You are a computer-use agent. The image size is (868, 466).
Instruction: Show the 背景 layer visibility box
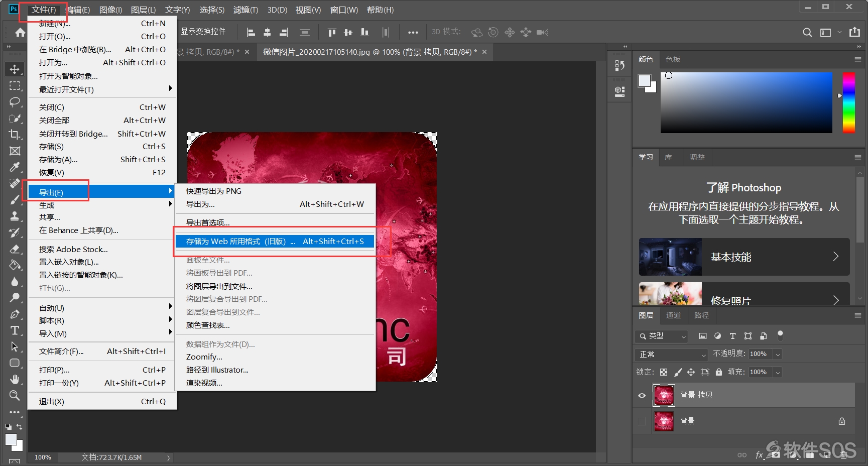(x=642, y=421)
